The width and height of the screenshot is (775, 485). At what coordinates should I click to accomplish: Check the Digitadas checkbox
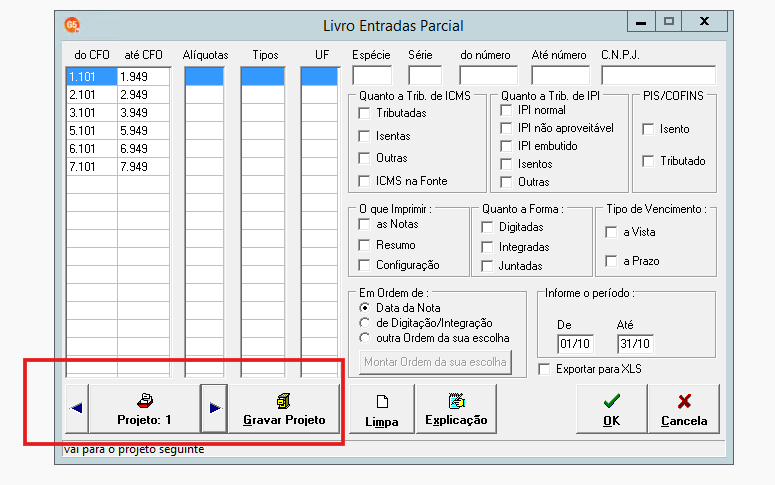pos(487,227)
